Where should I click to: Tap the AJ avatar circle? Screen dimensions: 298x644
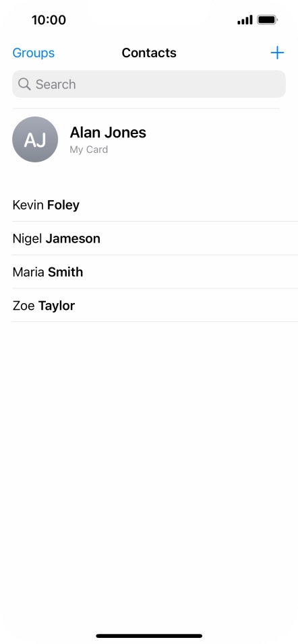(35, 139)
